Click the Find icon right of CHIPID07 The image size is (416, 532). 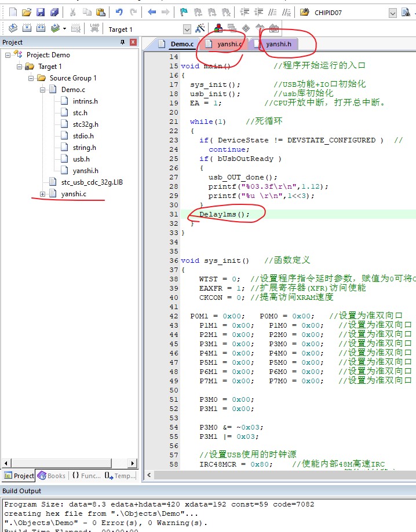406,13
